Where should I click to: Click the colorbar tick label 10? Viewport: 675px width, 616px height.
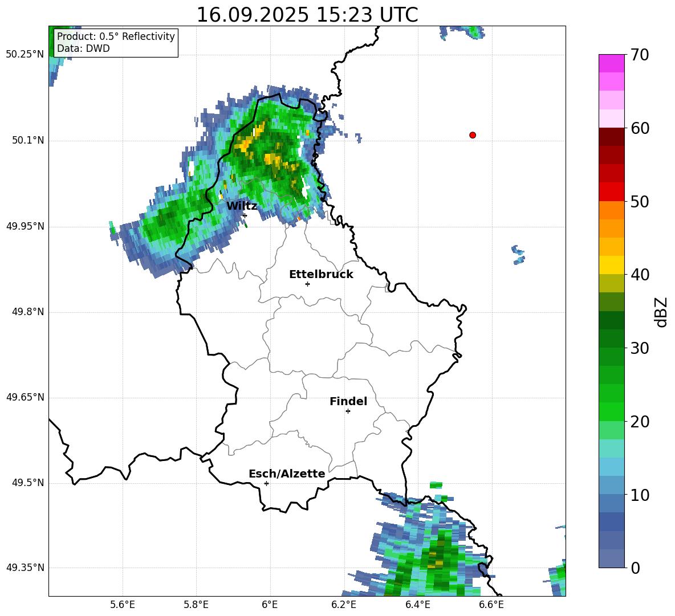[639, 495]
